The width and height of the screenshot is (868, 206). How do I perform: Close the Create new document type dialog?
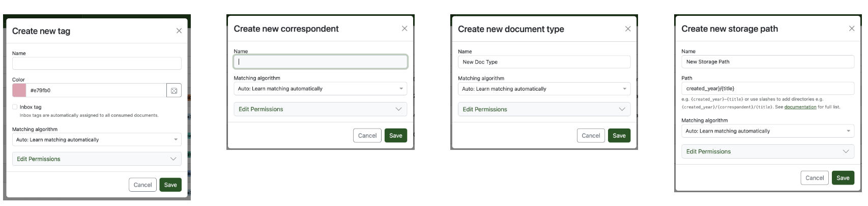[628, 29]
